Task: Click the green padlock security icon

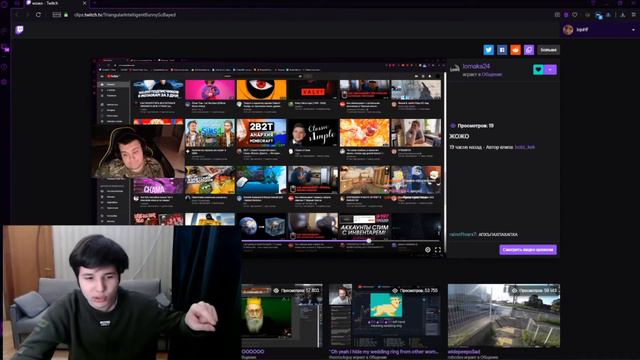Action: [x=66, y=15]
